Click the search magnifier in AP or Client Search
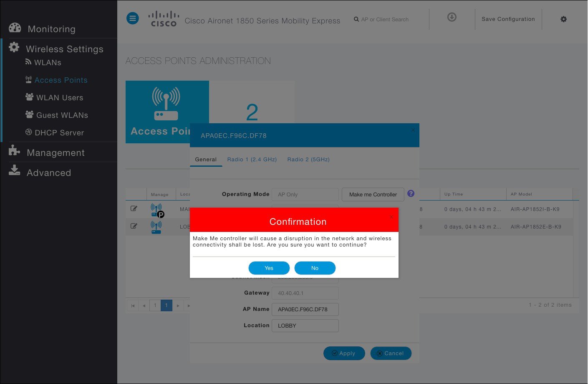Image resolution: width=588 pixels, height=384 pixels. pyautogui.click(x=356, y=19)
